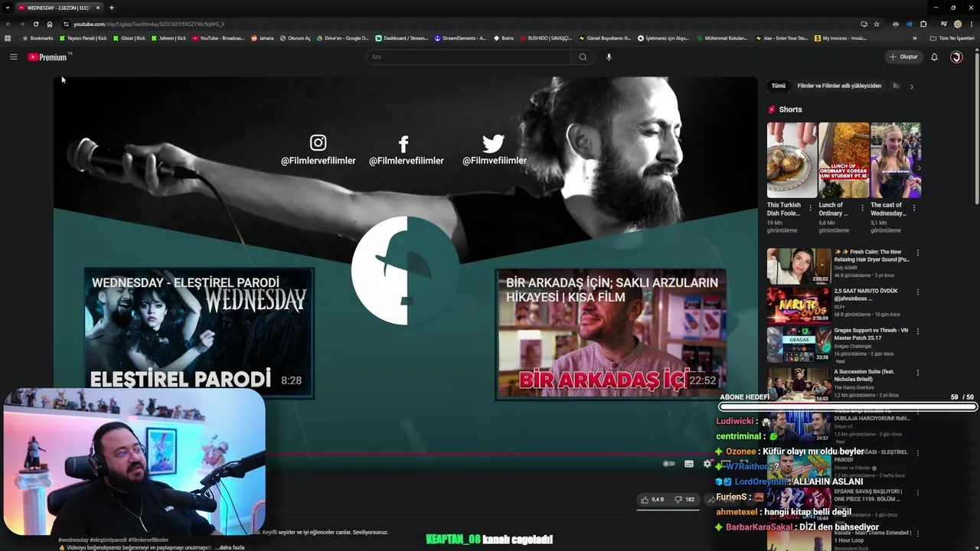Open the Wednesday Eleştirel Parodi end-screen video

click(199, 333)
